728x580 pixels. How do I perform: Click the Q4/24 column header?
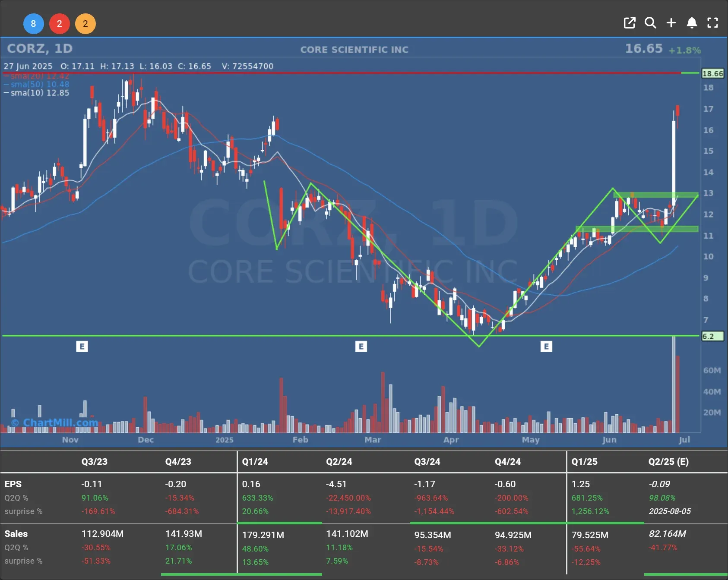508,461
